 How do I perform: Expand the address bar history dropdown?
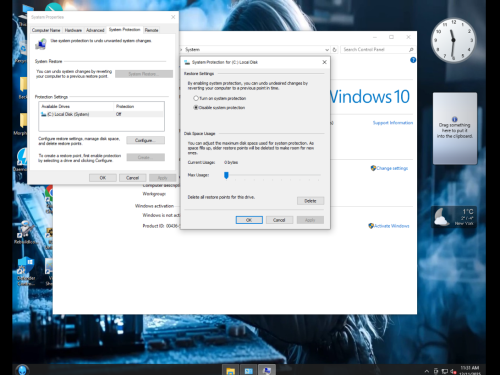click(327, 50)
